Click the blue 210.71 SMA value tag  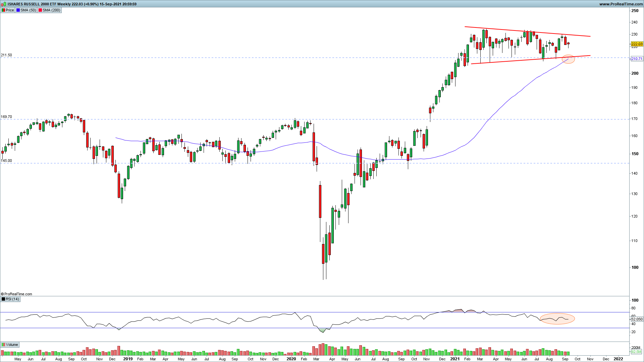[637, 59]
